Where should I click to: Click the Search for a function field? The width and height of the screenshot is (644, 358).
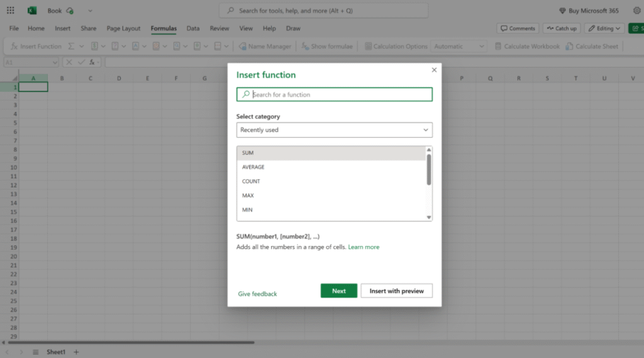point(340,94)
